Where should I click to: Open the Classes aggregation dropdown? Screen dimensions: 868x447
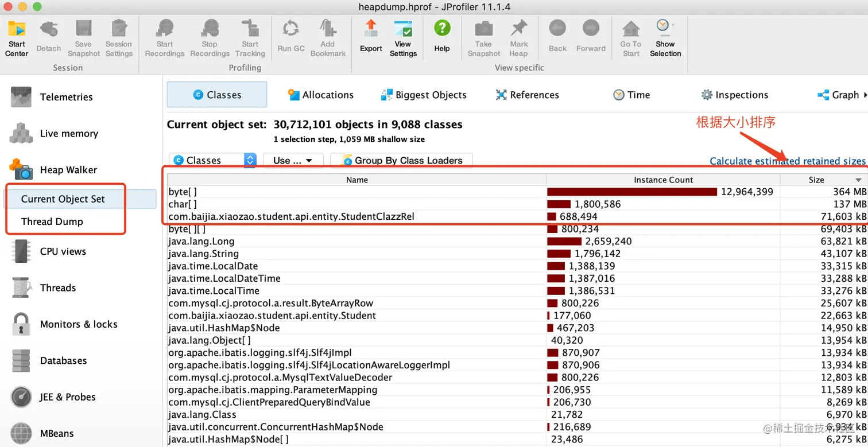(213, 161)
